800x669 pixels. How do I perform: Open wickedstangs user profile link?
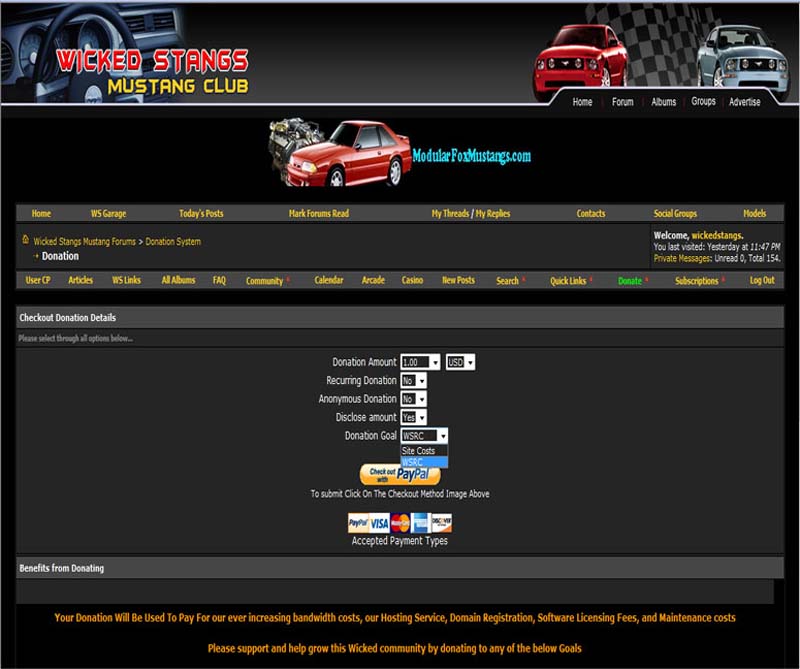pos(716,235)
